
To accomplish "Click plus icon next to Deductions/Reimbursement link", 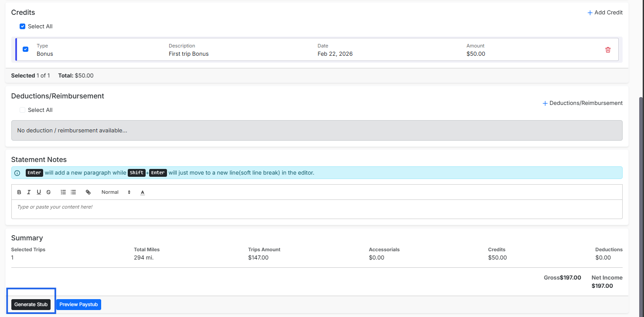I will (545, 103).
